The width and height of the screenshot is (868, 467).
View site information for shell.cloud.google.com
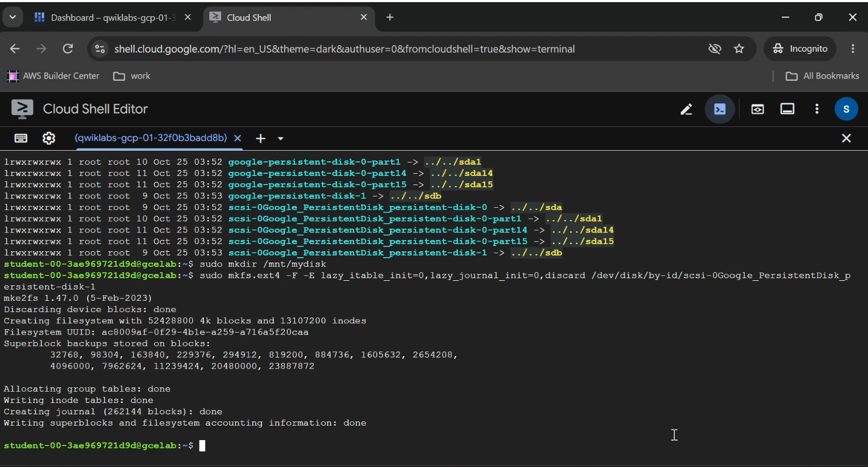click(100, 49)
